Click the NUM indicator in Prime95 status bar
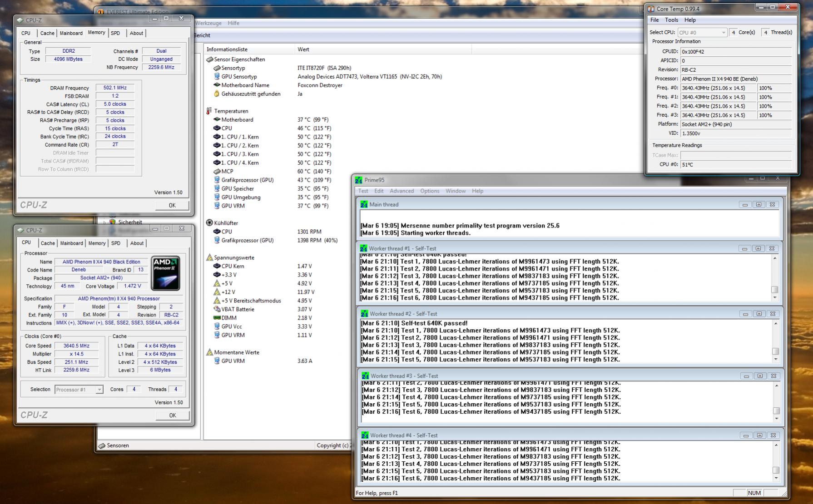This screenshot has width=813, height=504. point(754,493)
